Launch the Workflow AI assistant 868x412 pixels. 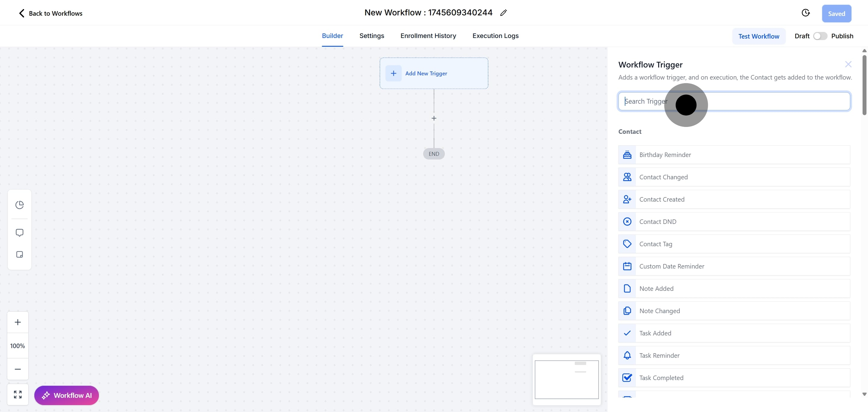[x=66, y=395]
